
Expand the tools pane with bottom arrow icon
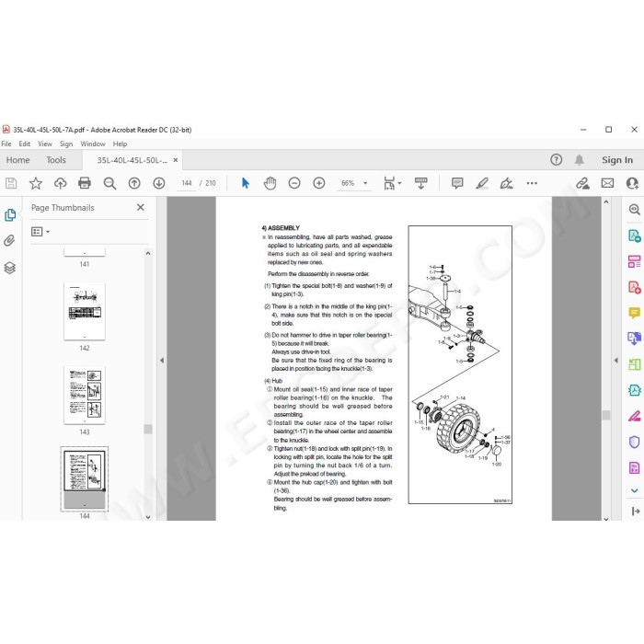click(x=636, y=511)
